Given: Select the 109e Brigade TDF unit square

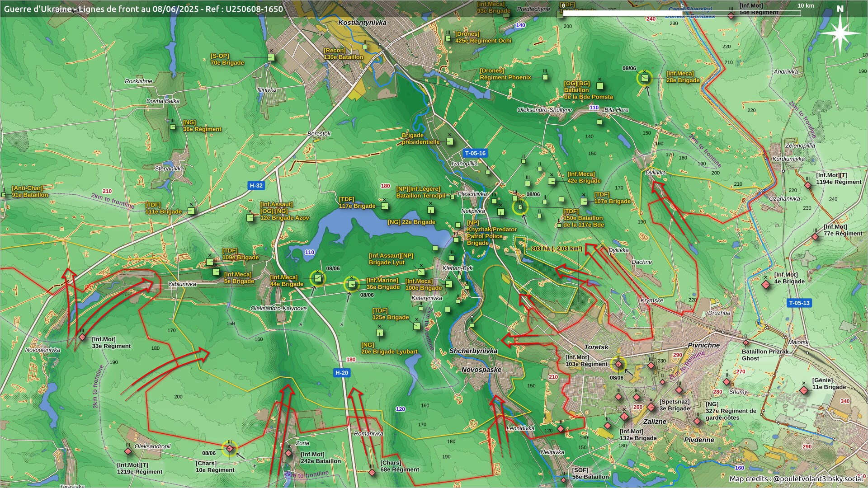Looking at the screenshot, I should pos(210,262).
